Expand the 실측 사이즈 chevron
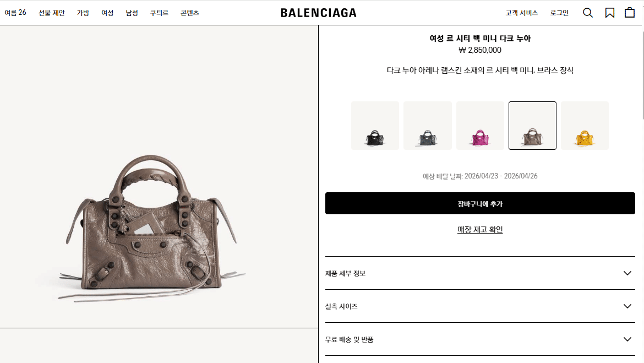The height and width of the screenshot is (363, 644). 627,306
